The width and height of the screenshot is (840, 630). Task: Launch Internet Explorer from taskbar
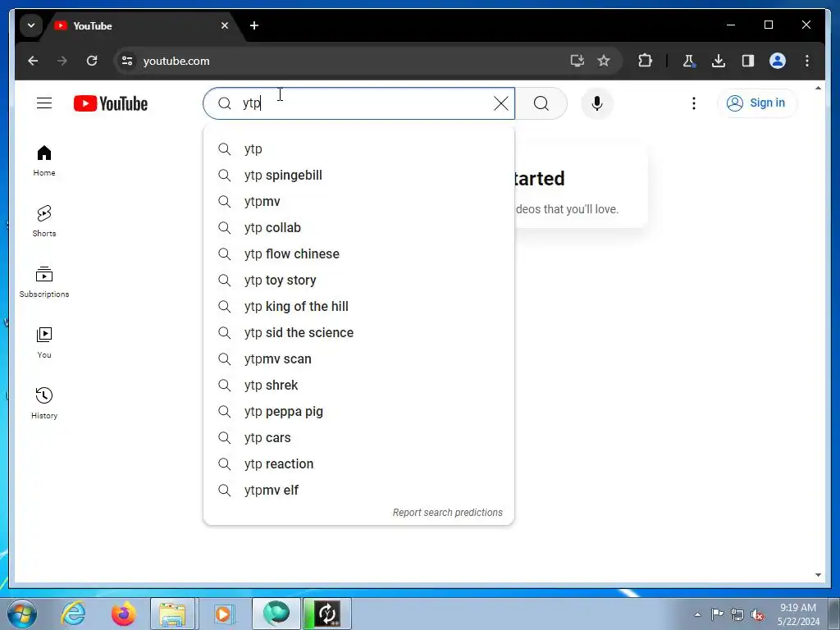tap(73, 614)
